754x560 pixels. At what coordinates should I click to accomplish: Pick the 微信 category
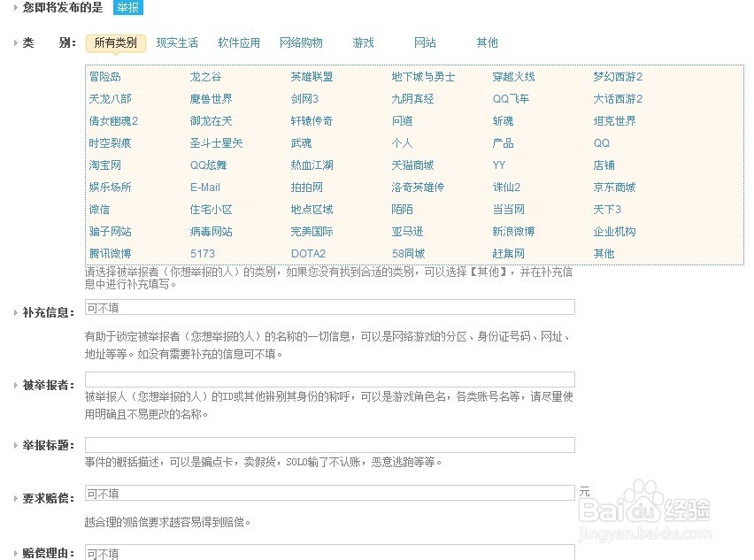click(99, 210)
